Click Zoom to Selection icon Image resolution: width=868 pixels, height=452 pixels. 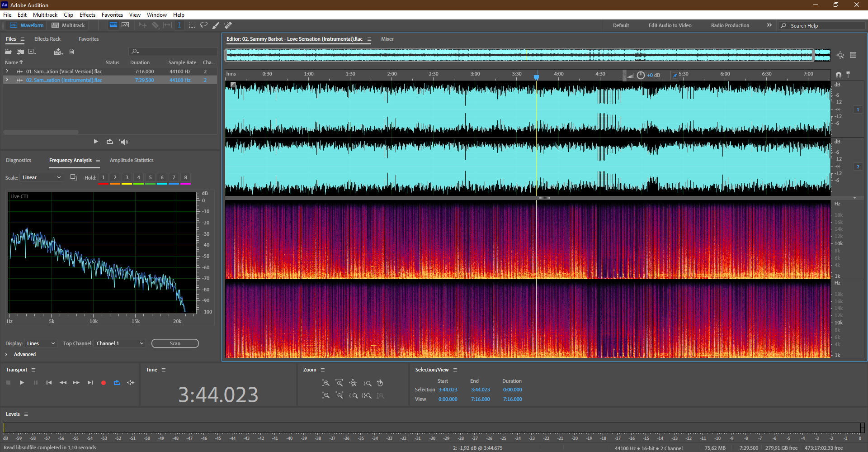(x=367, y=395)
